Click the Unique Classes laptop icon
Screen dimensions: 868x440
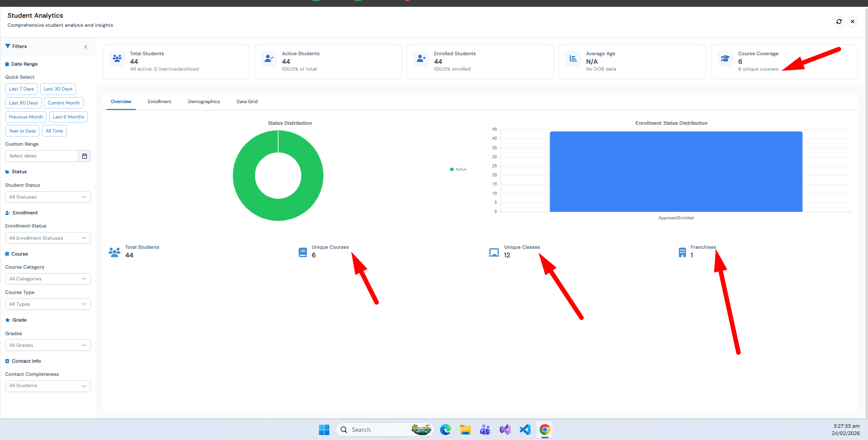[x=494, y=252]
